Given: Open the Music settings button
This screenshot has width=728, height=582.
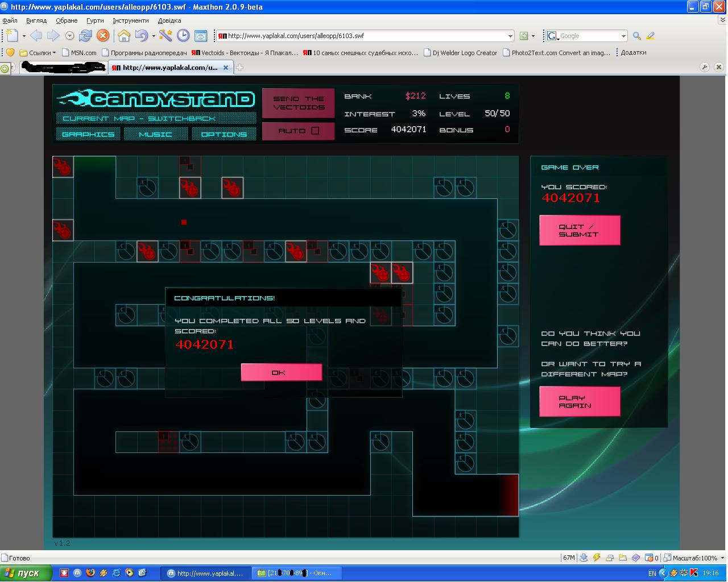Looking at the screenshot, I should click(156, 134).
